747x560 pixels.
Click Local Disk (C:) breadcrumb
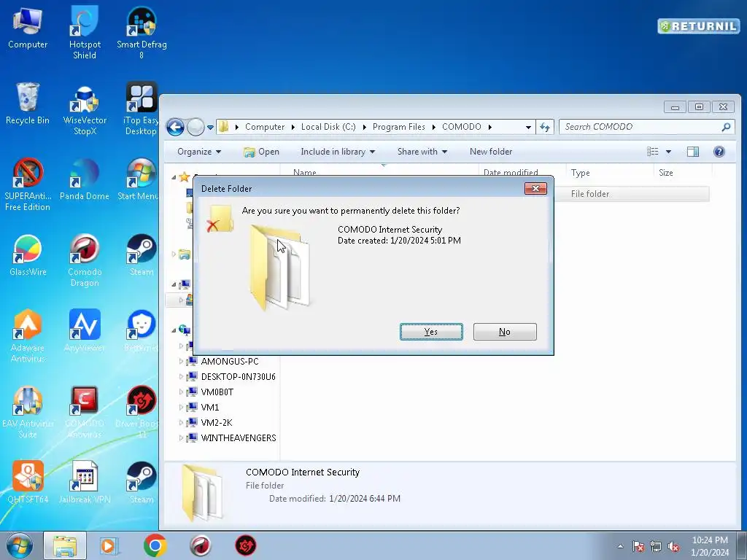click(x=328, y=127)
